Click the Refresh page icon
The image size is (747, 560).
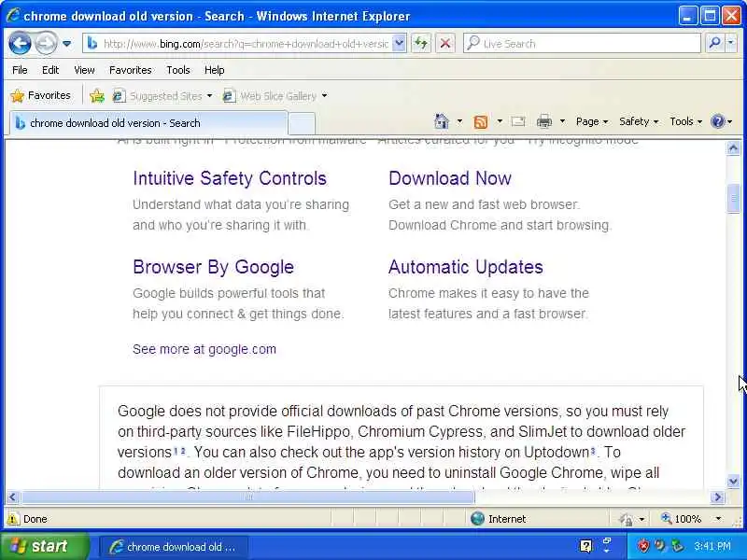pyautogui.click(x=421, y=44)
